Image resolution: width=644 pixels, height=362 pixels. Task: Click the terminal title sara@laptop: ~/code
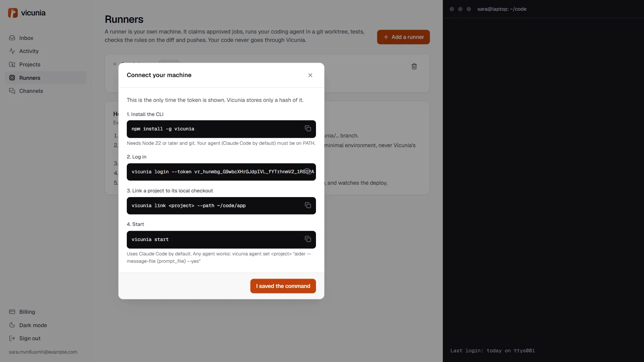point(502,9)
